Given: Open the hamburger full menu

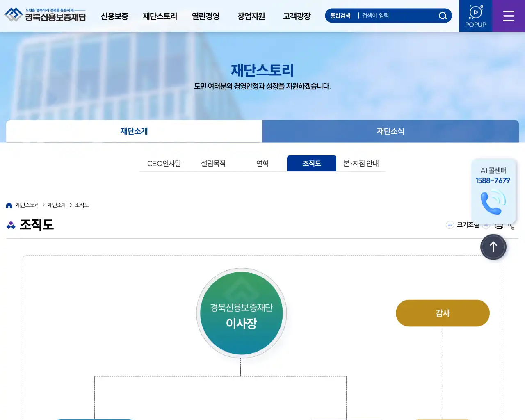Looking at the screenshot, I should tap(509, 16).
